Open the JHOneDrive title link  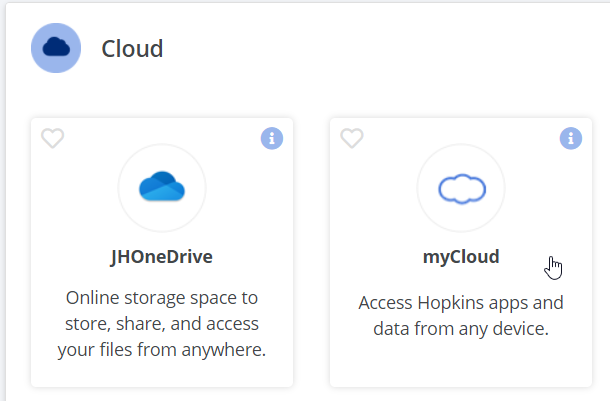(x=162, y=257)
